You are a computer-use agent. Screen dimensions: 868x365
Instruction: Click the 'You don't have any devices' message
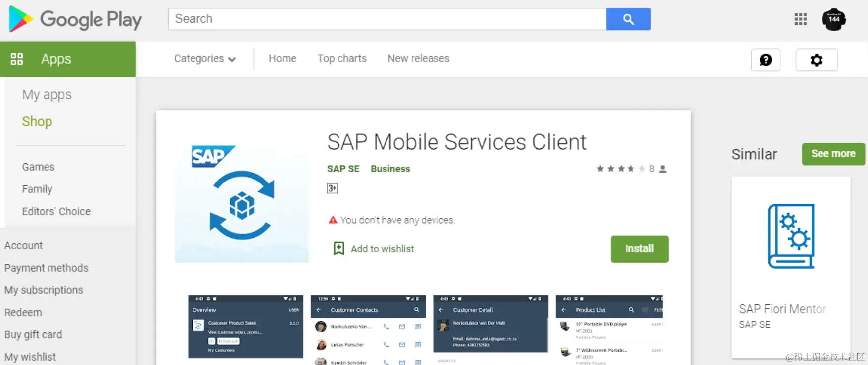(x=398, y=220)
